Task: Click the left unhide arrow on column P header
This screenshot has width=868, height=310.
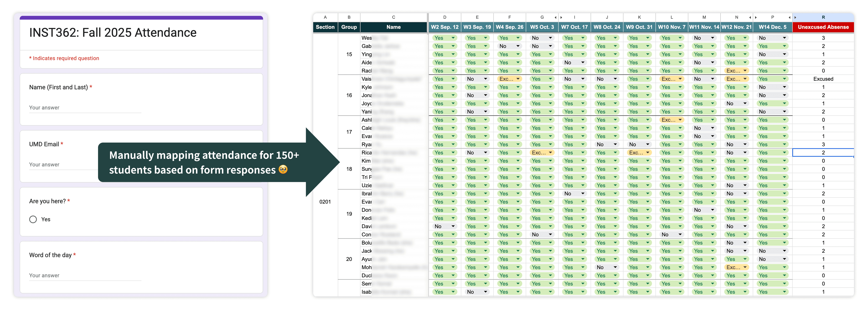Action: click(x=756, y=17)
